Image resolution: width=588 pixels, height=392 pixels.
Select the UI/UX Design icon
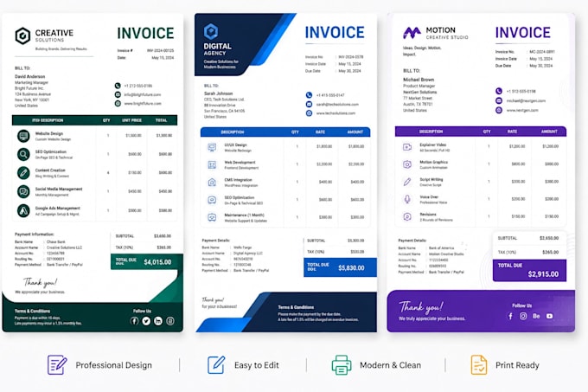[212, 147]
